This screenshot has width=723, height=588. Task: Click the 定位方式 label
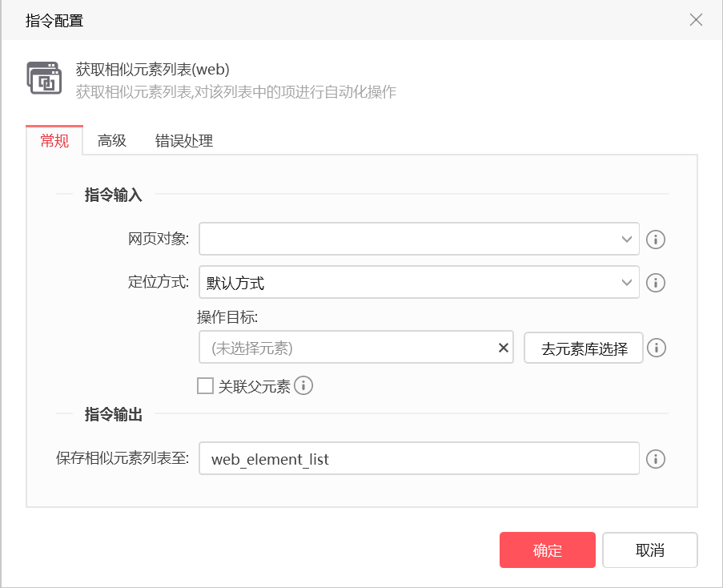[x=159, y=282]
